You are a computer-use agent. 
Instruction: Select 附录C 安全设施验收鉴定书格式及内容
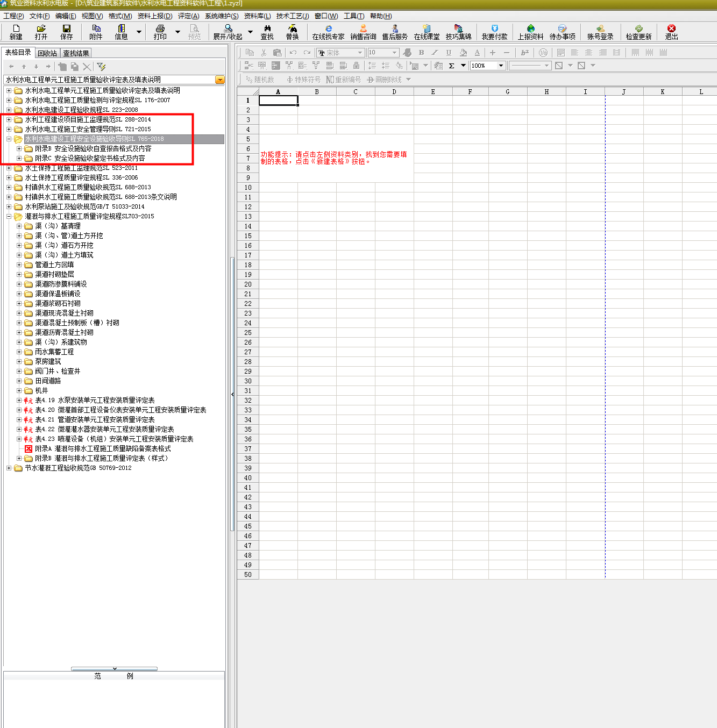coord(90,158)
